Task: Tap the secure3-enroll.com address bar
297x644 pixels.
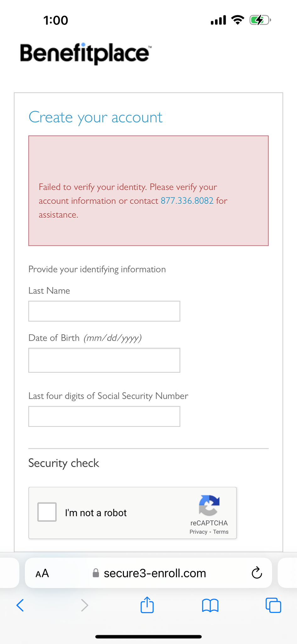Action: point(148,573)
